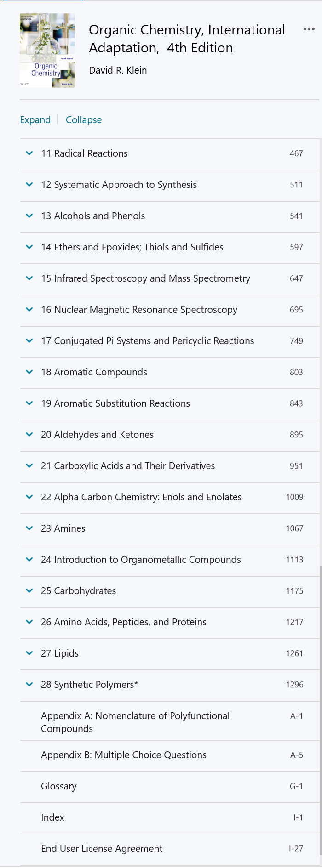The height and width of the screenshot is (868, 322).
Task: Click the Organic Chemistry book cover thumbnail
Action: [47, 51]
